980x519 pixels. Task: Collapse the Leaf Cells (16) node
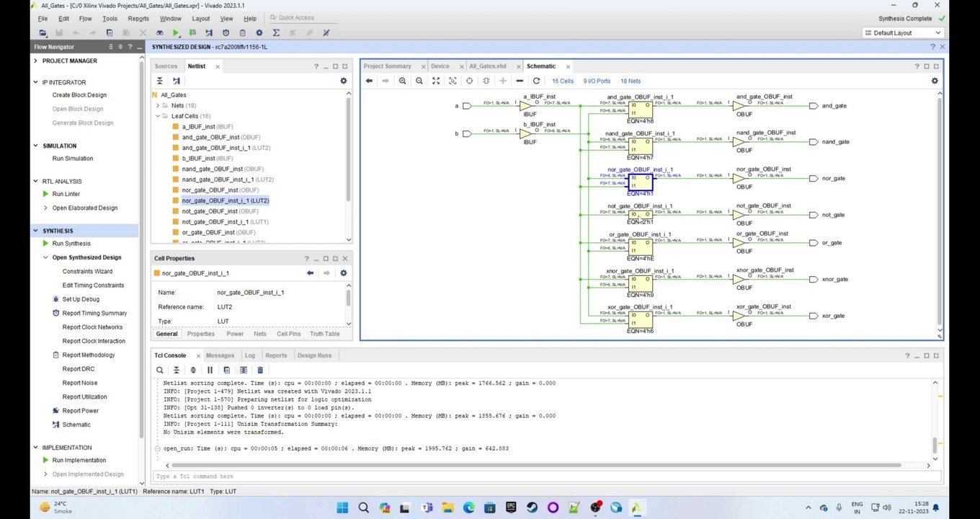pyautogui.click(x=158, y=116)
